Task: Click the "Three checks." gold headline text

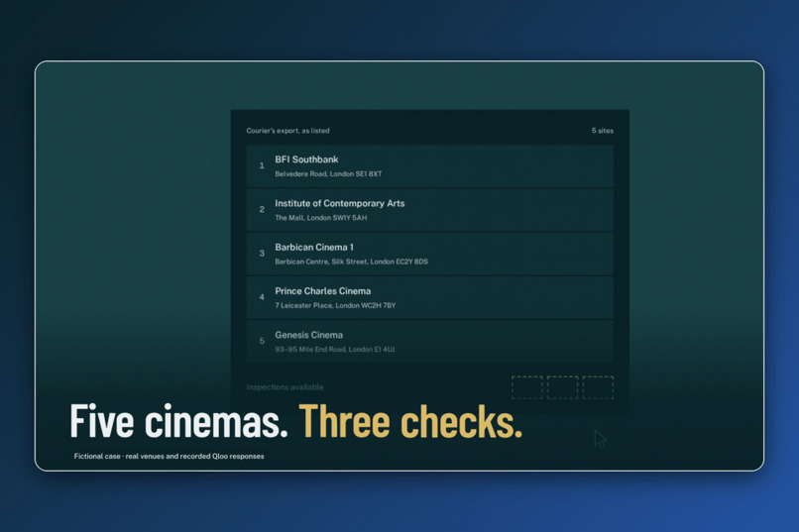Action: click(410, 421)
